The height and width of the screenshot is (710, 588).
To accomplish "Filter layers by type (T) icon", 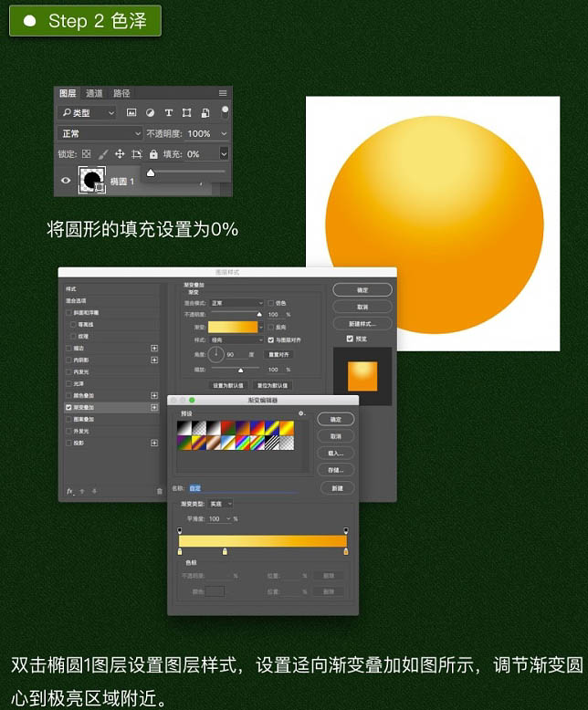I will click(x=169, y=113).
